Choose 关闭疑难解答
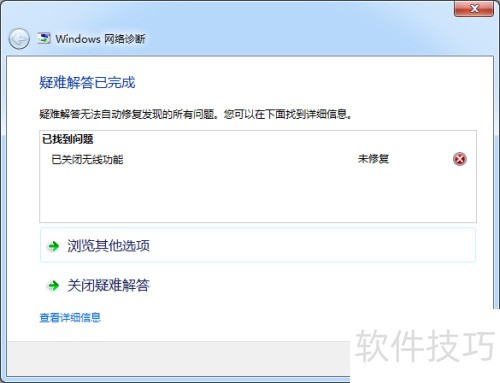 click(108, 285)
